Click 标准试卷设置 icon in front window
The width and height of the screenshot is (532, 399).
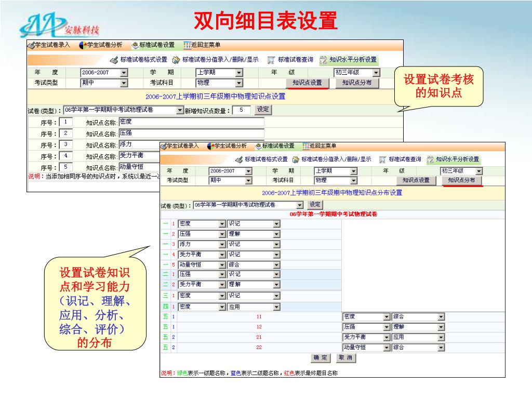[259, 146]
